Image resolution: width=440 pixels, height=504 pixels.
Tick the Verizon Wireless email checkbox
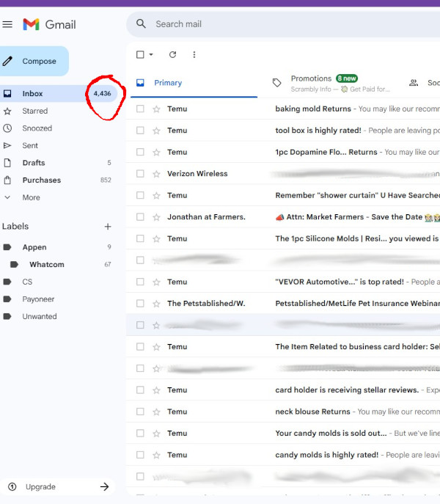(140, 174)
